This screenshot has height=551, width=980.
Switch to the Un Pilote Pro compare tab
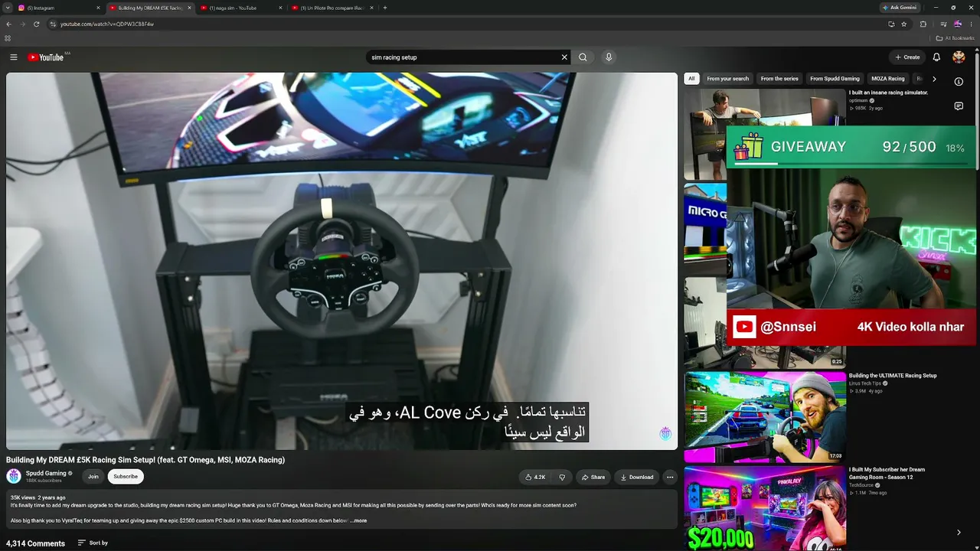pyautogui.click(x=332, y=8)
